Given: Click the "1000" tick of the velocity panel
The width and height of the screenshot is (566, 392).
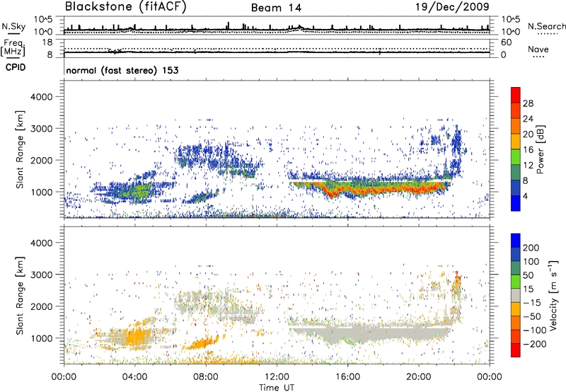Looking at the screenshot, I should [42, 338].
